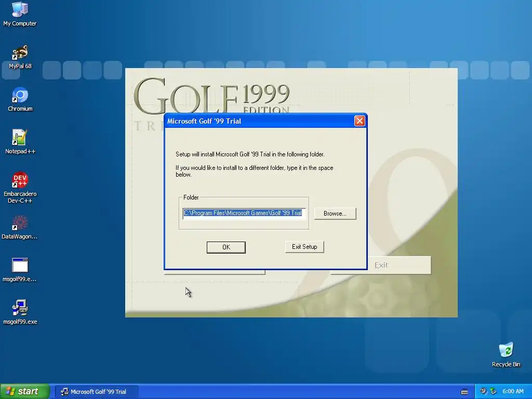532x399 pixels.
Task: Select the msgolf99.exe installer icon
Action: [20, 312]
